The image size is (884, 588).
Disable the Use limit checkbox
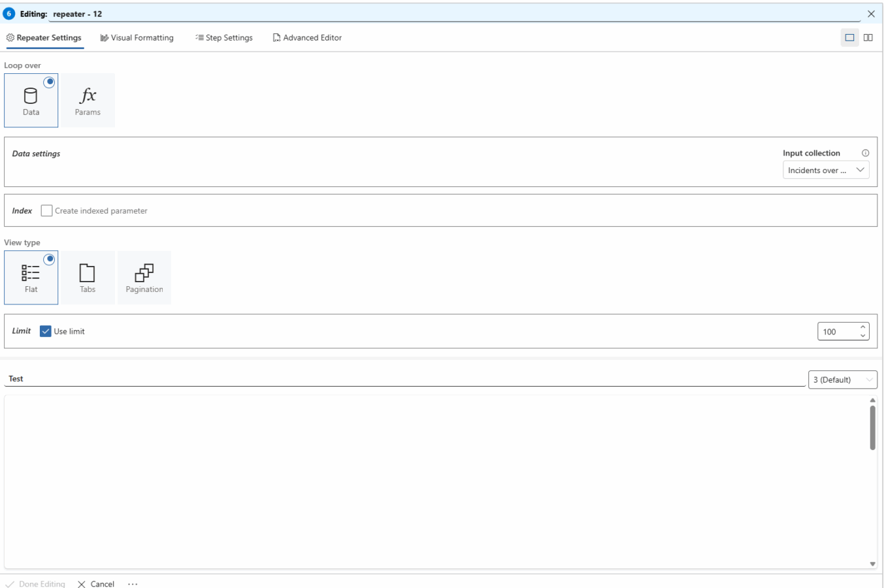click(45, 331)
